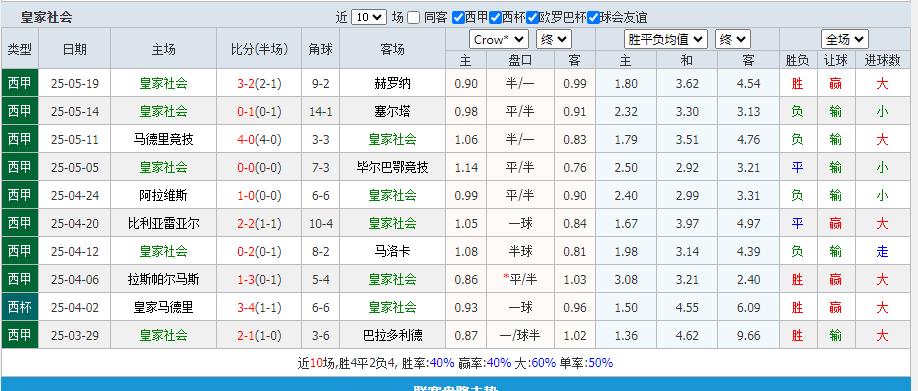This screenshot has height=391, width=918.
Task: Click the 胜率:40% summary value
Action: tap(428, 363)
